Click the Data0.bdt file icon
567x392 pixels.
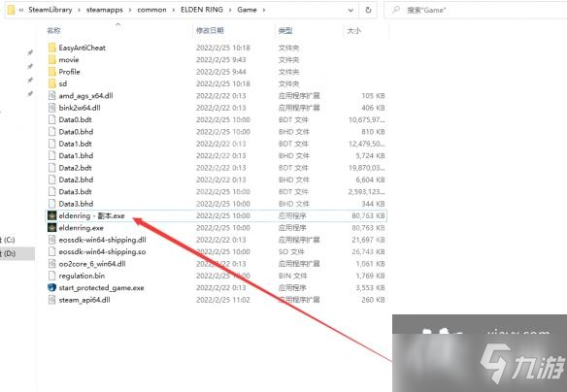(x=52, y=119)
